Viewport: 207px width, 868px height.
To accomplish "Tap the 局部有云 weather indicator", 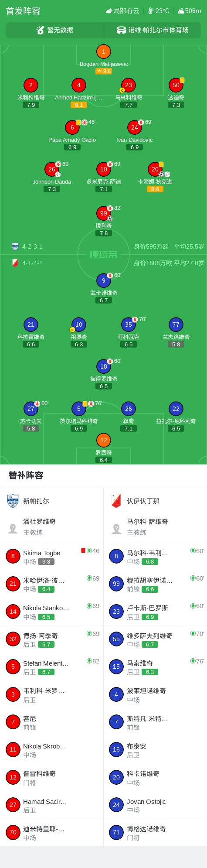I will [122, 11].
